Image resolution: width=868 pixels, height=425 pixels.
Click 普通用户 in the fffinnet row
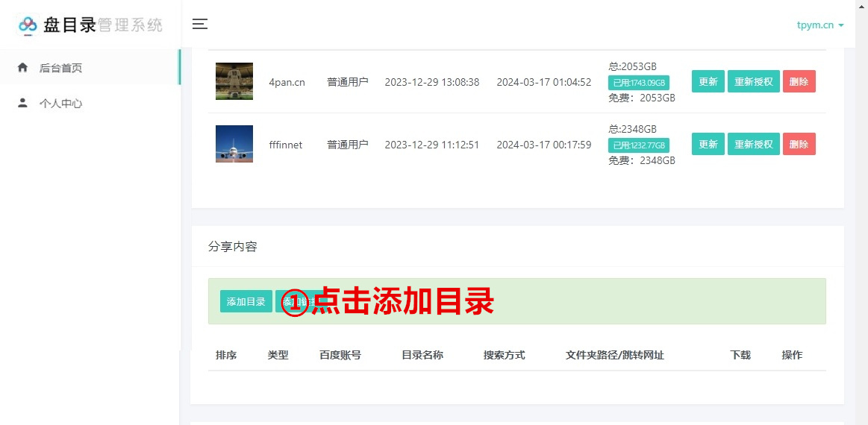pyautogui.click(x=348, y=145)
